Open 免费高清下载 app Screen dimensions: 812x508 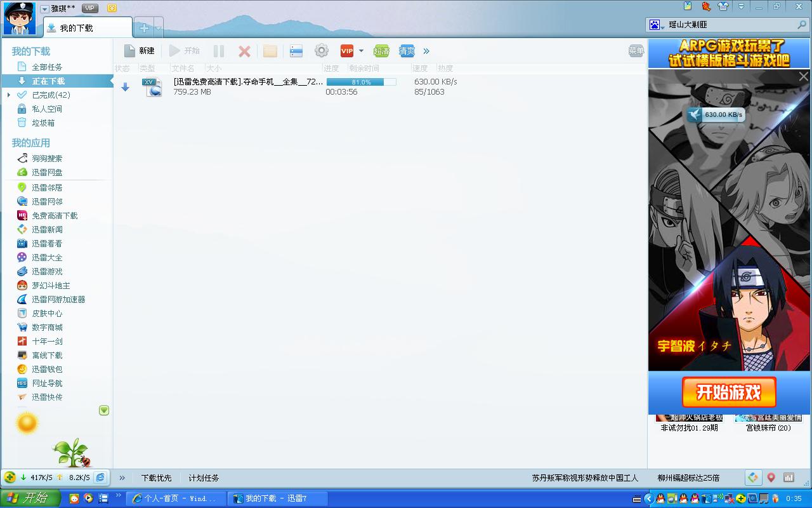(55, 215)
